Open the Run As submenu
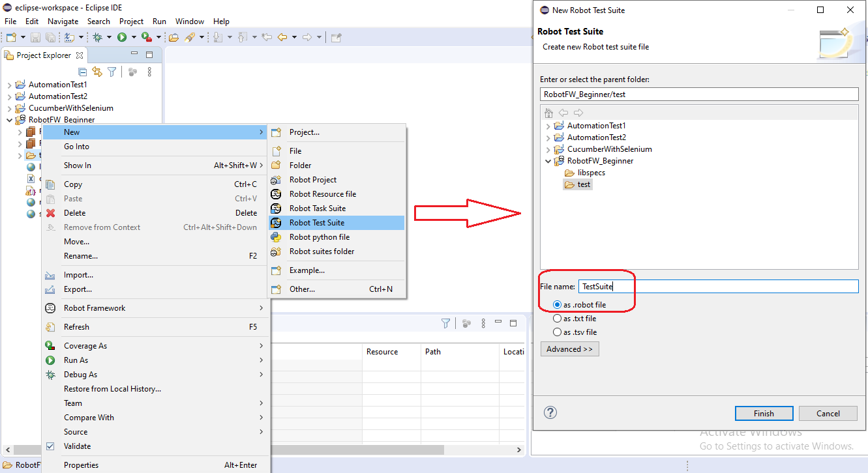The height and width of the screenshot is (473, 868). point(156,360)
